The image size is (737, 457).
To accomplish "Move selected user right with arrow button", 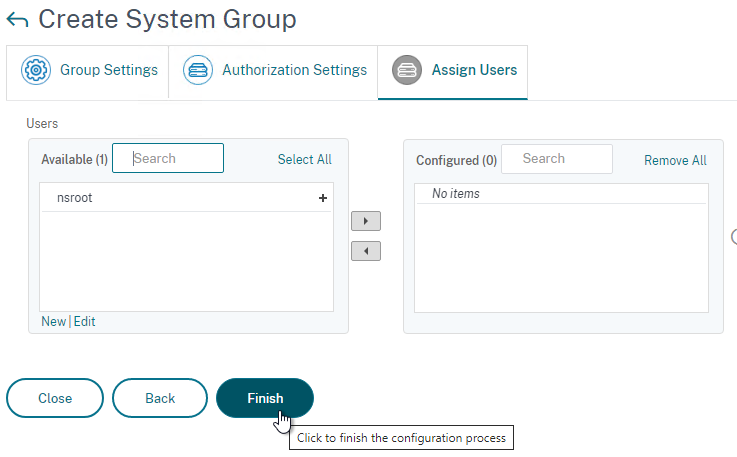I will [x=366, y=221].
